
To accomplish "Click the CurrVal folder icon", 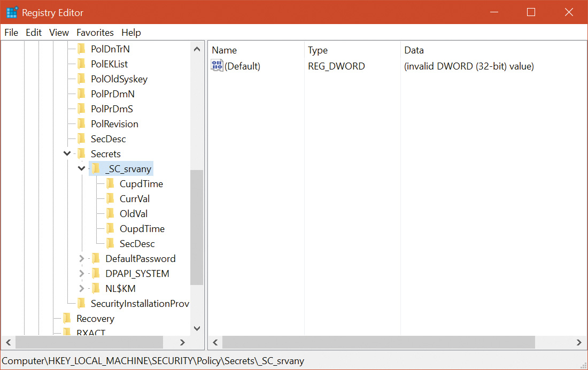I will pos(110,199).
